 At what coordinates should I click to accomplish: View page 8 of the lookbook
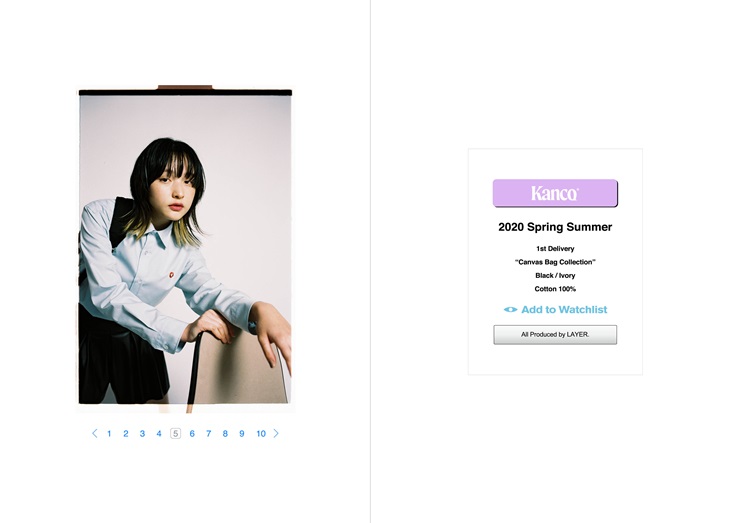225,433
